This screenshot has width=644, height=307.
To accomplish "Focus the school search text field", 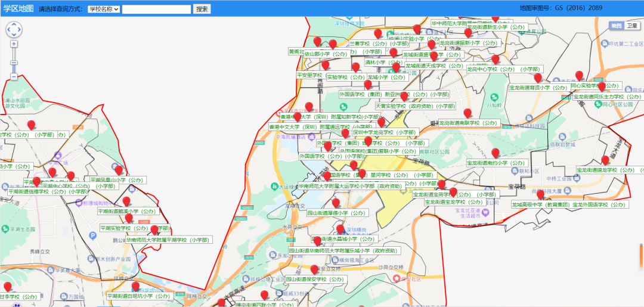I will click(x=156, y=9).
